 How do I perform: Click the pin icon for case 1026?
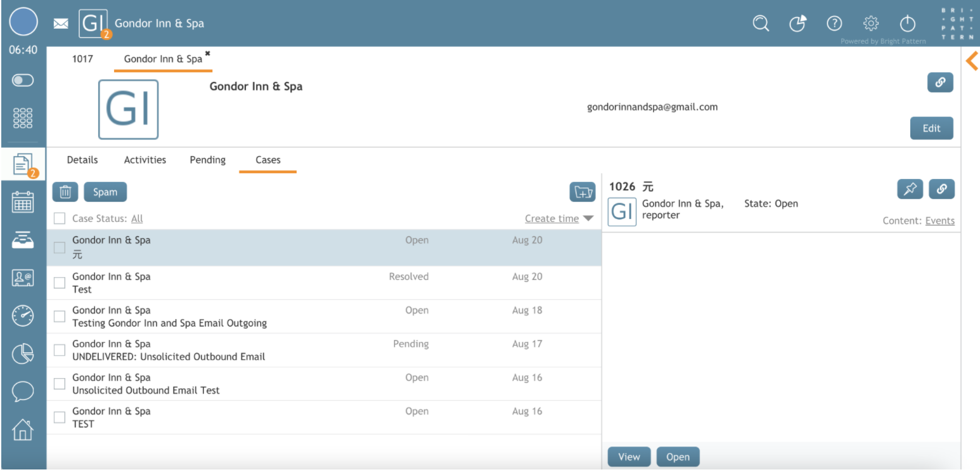coord(910,189)
